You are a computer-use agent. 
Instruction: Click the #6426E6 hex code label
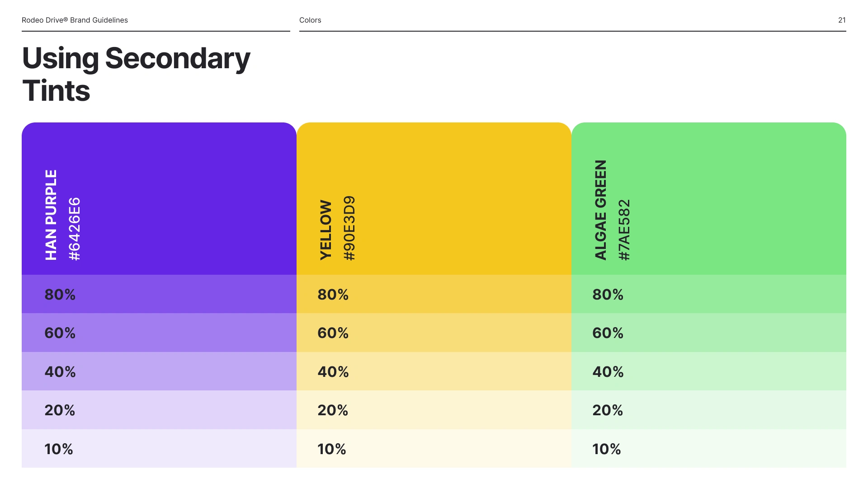pyautogui.click(x=75, y=229)
